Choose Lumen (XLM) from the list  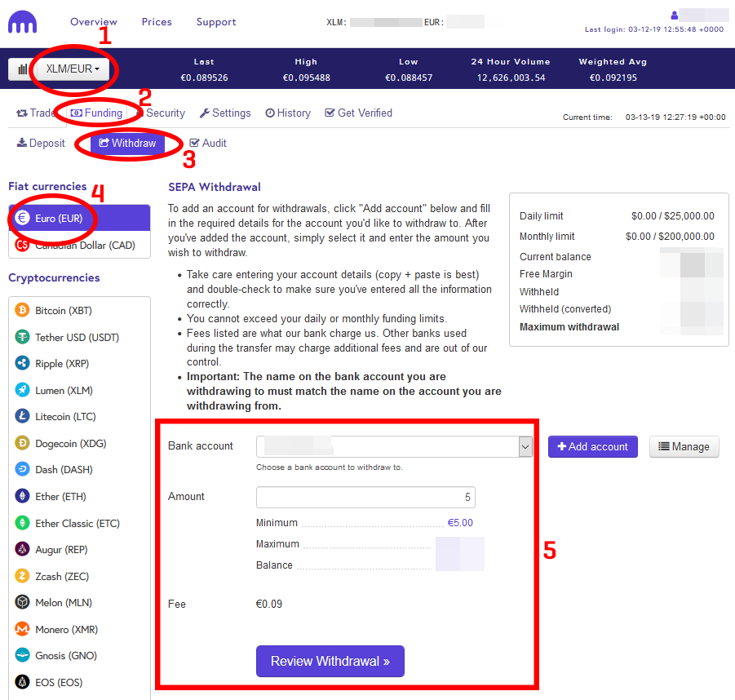click(79, 390)
